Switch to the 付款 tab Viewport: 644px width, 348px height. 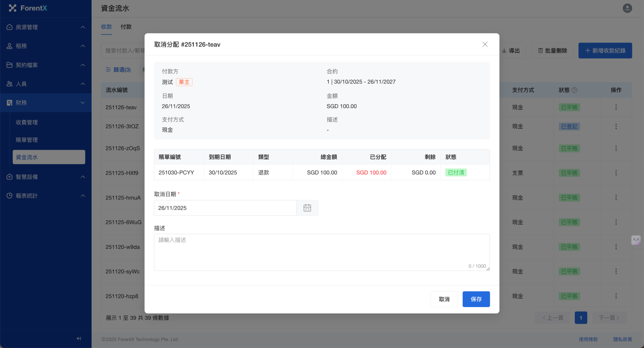pyautogui.click(x=126, y=27)
